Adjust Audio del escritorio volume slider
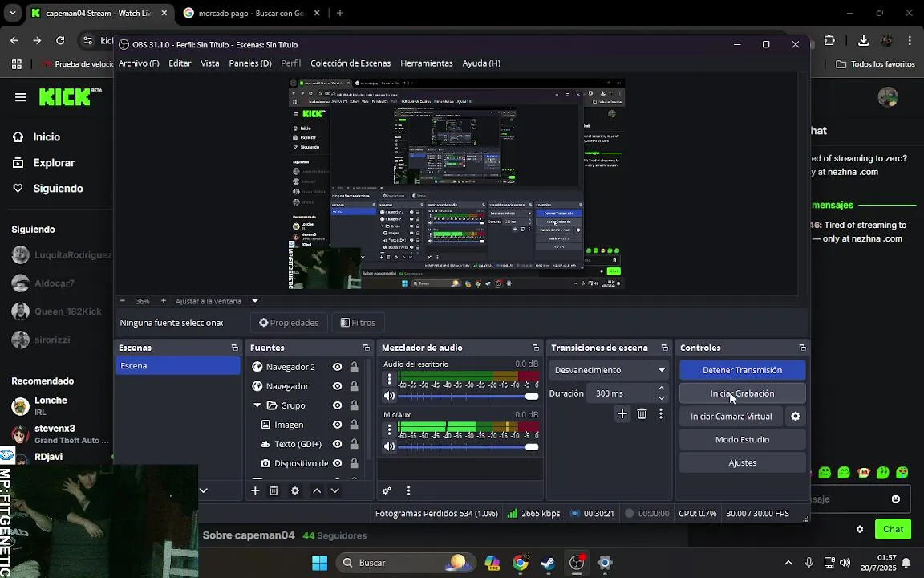The height and width of the screenshot is (578, 924). (468, 397)
